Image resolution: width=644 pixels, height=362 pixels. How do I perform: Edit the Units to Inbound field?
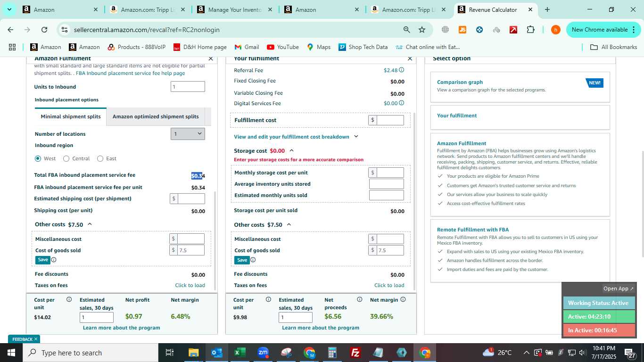click(x=188, y=87)
